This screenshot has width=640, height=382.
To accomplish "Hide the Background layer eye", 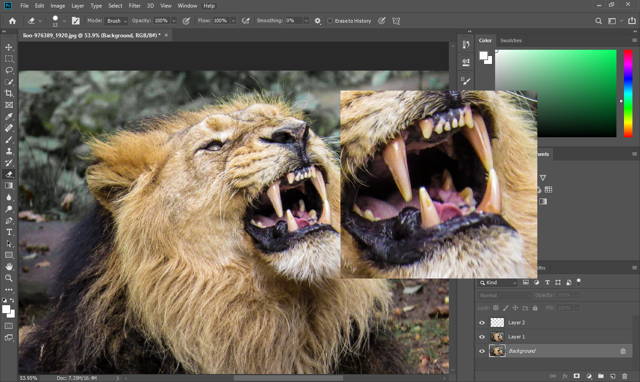I will [482, 351].
